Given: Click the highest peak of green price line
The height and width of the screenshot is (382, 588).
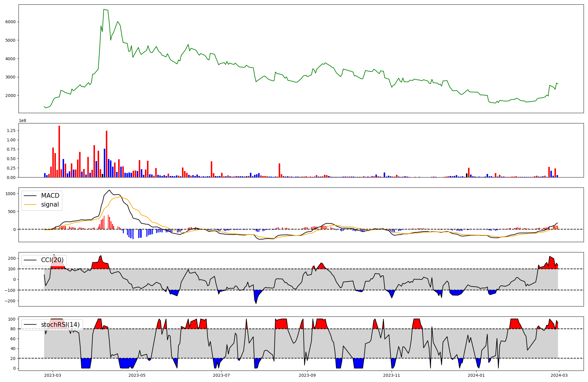Looking at the screenshot, I should 104,10.
